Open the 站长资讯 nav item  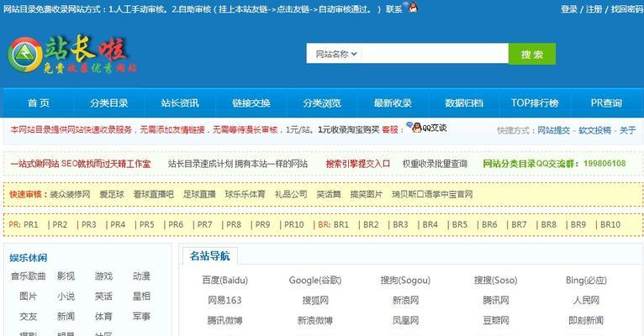pyautogui.click(x=180, y=103)
